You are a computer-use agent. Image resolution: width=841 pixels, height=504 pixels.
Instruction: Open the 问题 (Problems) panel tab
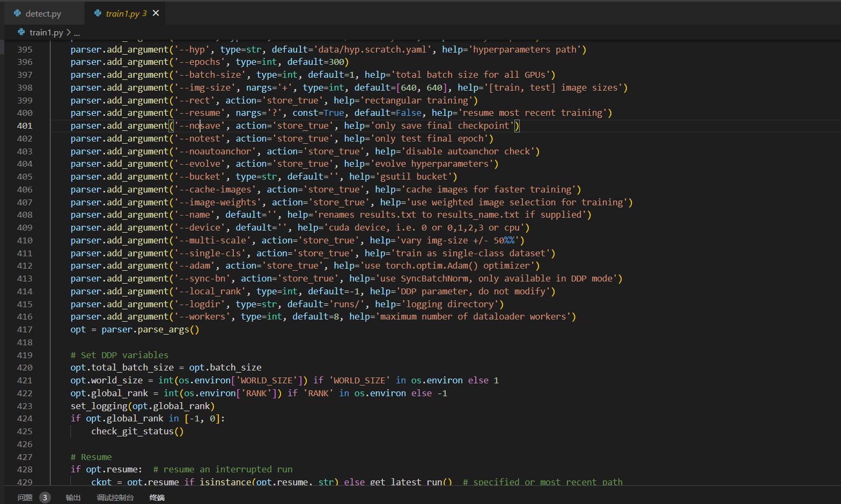pyautogui.click(x=25, y=498)
